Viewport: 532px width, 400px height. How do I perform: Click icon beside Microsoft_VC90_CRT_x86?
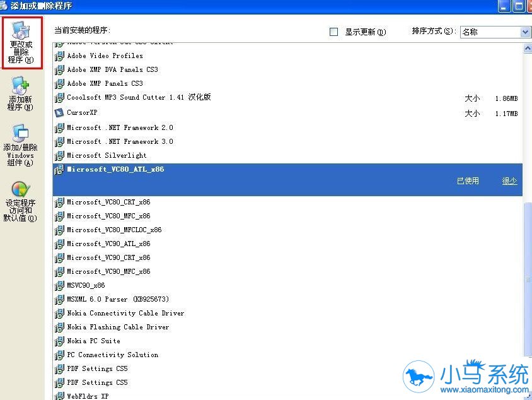click(x=59, y=258)
